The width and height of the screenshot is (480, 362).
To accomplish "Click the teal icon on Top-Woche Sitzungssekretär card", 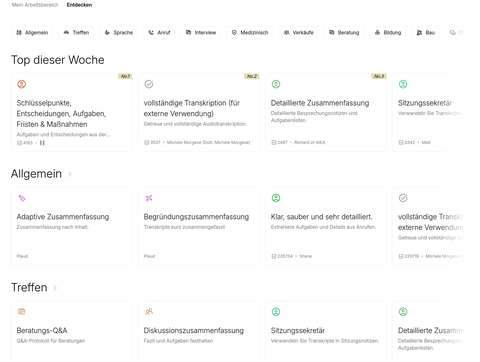I will tap(403, 84).
